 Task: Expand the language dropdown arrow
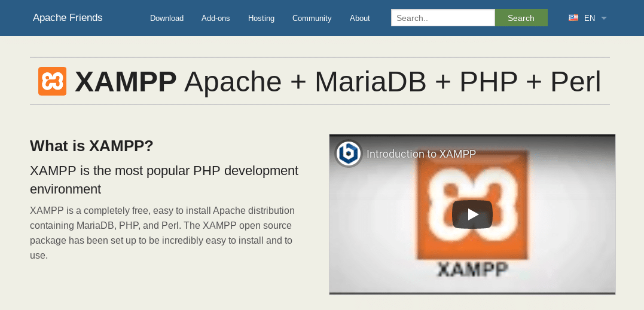tap(604, 18)
